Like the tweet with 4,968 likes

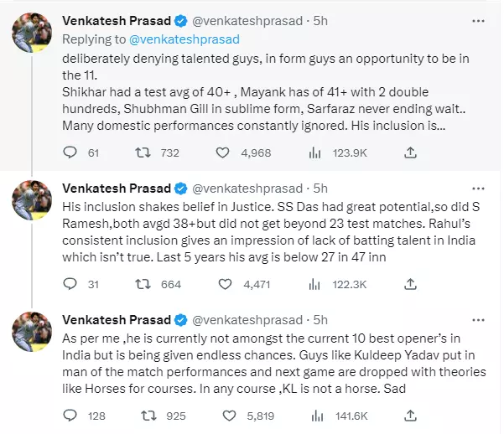tap(223, 152)
